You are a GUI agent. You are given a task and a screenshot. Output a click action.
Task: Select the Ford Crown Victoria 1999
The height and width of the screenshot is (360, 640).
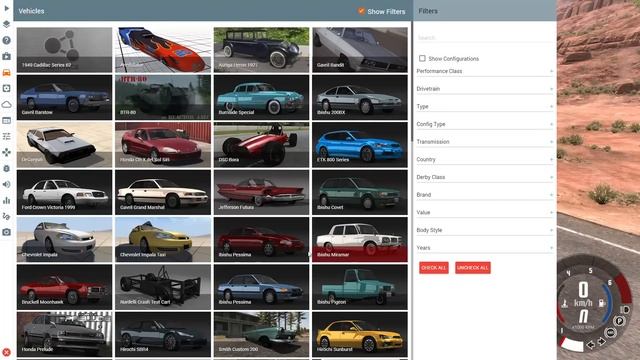(x=64, y=192)
